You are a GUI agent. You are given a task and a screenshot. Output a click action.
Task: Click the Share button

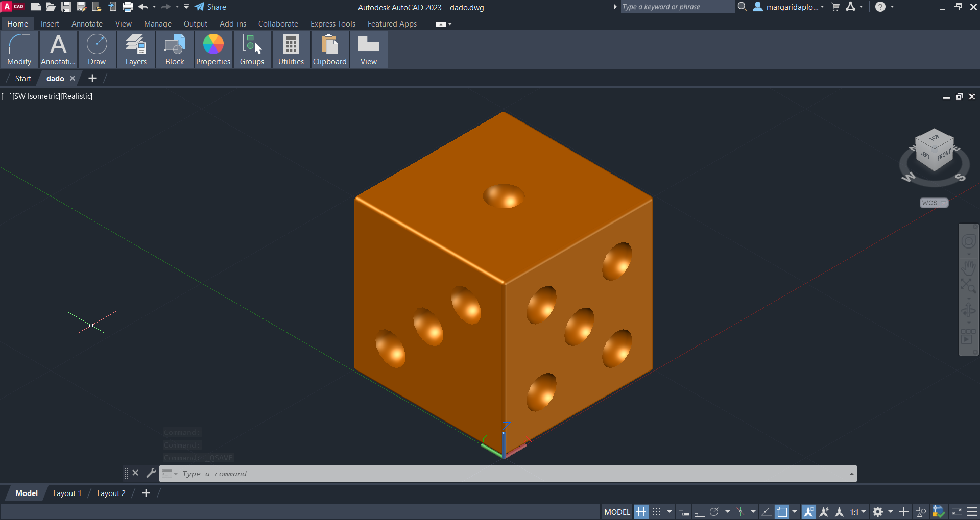pyautogui.click(x=210, y=7)
